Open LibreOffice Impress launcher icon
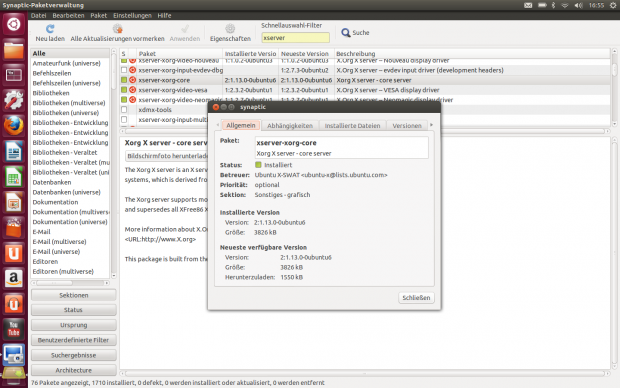Viewport: 620px width, 388px height. [13, 202]
